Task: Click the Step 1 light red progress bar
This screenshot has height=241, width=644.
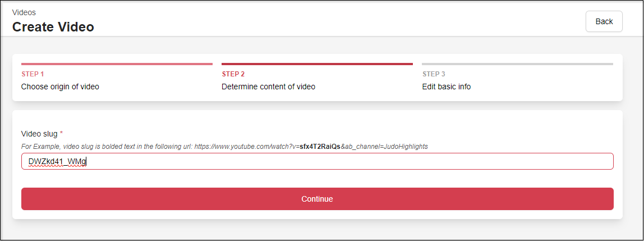Action: tap(117, 64)
